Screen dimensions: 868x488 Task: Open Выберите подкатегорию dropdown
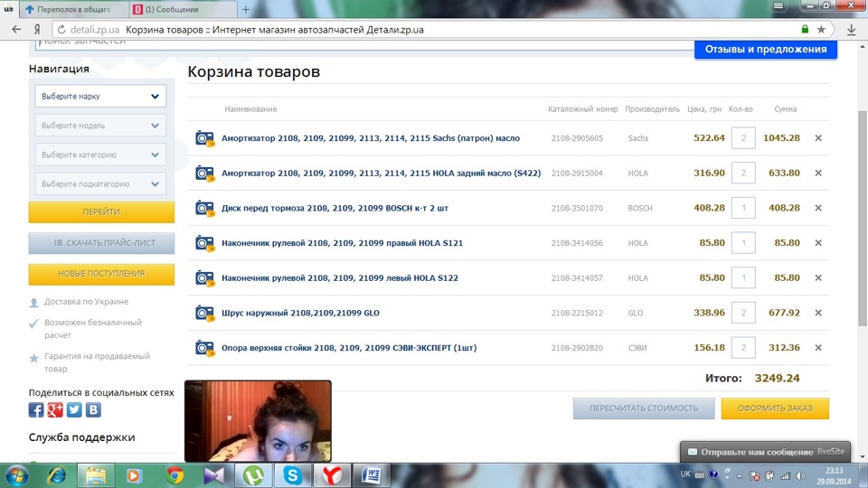click(100, 184)
